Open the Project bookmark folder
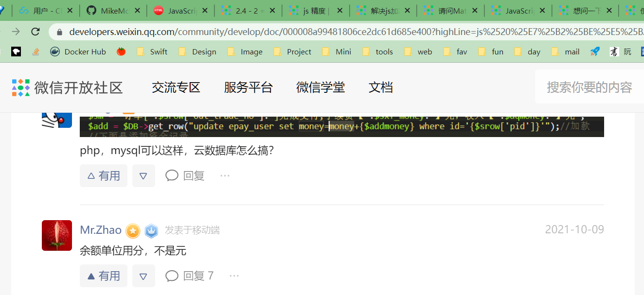644x295 pixels. (292, 52)
